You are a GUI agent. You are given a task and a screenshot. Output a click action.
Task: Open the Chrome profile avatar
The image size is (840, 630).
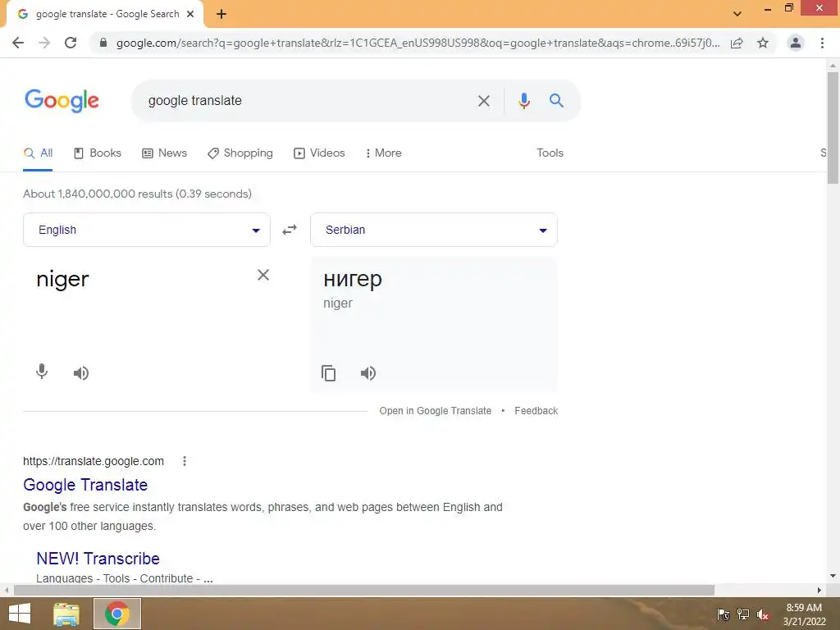pos(796,43)
